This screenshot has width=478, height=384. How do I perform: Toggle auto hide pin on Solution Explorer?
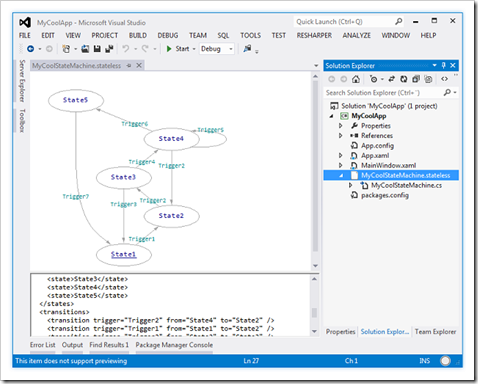[x=443, y=65]
